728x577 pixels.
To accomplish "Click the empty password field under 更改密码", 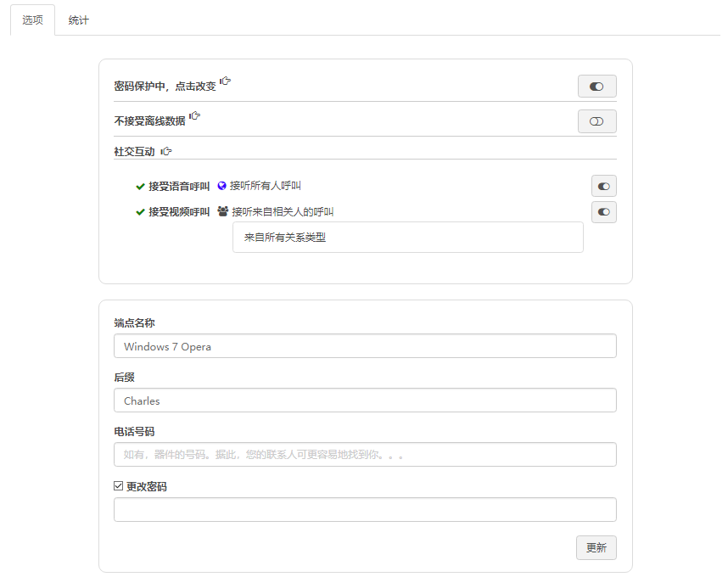I will coord(365,509).
